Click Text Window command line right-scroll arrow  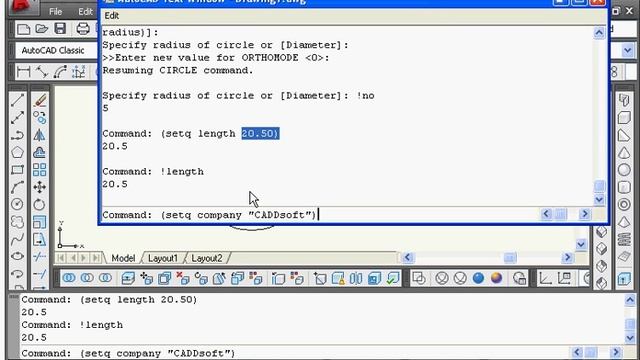(584, 214)
